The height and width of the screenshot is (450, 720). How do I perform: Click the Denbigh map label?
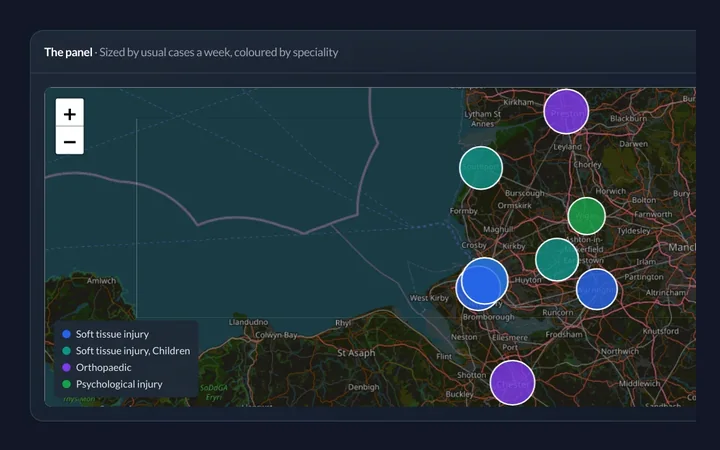364,387
